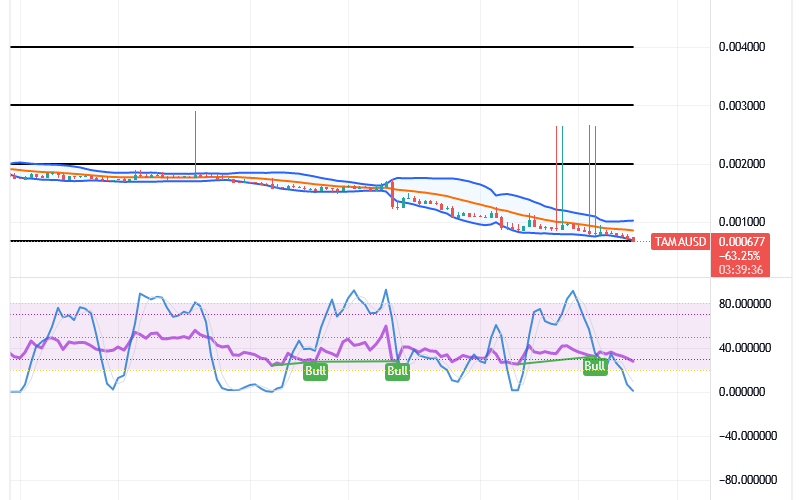Select the rightmost Bull divergence label
802x500 pixels.
595,367
